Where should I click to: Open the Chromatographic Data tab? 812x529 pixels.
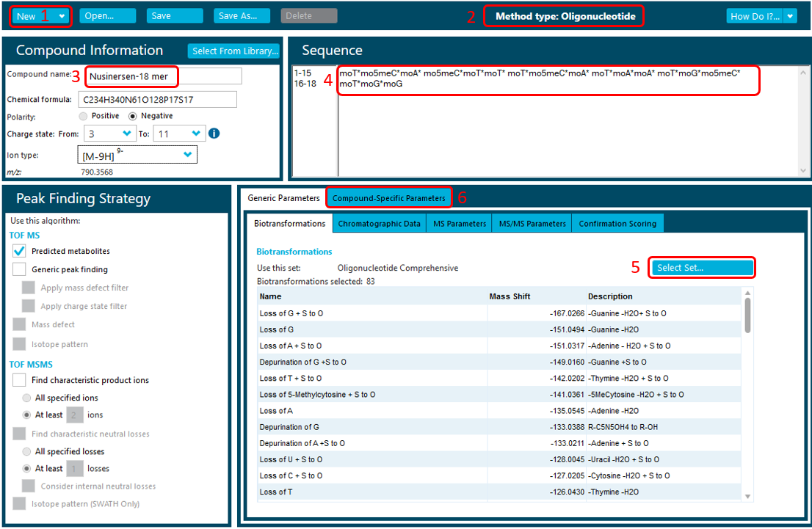[x=379, y=224]
